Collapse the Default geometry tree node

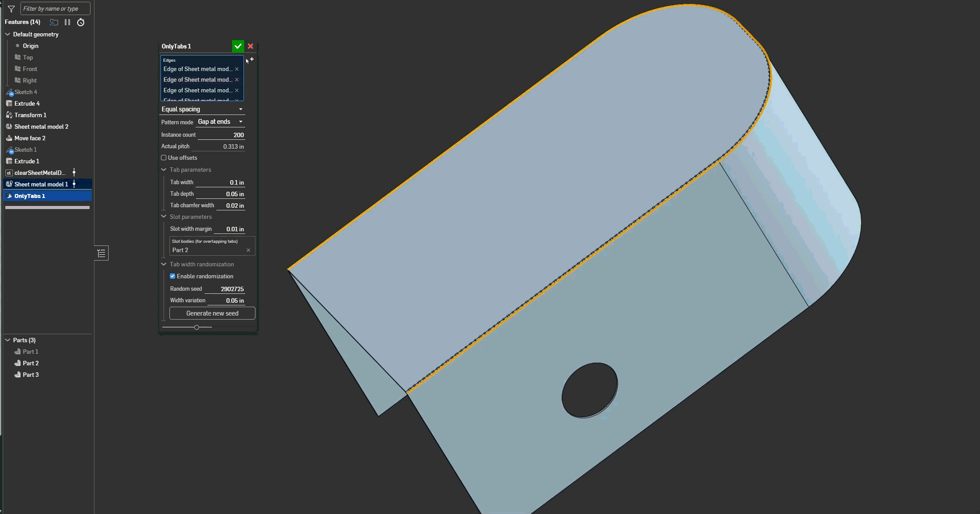click(x=8, y=34)
